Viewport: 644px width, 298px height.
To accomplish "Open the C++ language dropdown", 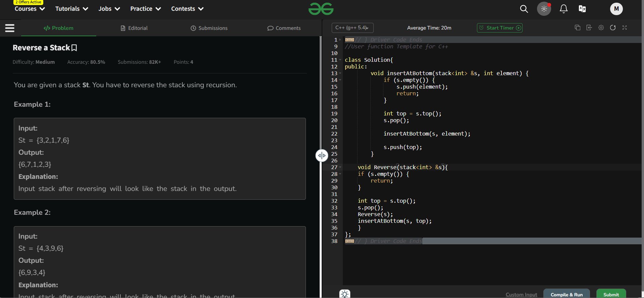I will tap(352, 28).
